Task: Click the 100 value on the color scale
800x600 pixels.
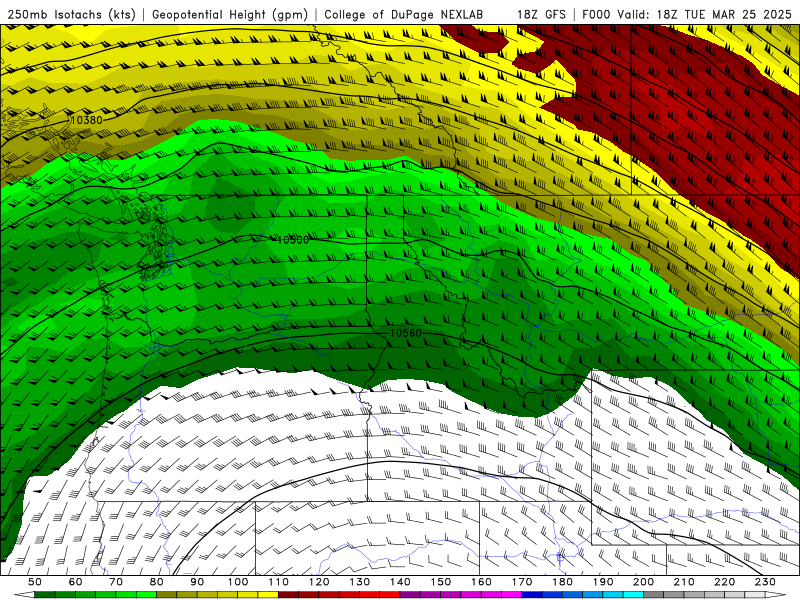Action: tap(238, 582)
